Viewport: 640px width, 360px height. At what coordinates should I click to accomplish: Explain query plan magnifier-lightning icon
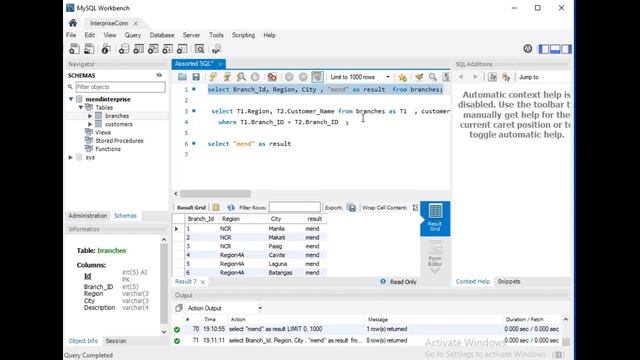click(x=241, y=77)
